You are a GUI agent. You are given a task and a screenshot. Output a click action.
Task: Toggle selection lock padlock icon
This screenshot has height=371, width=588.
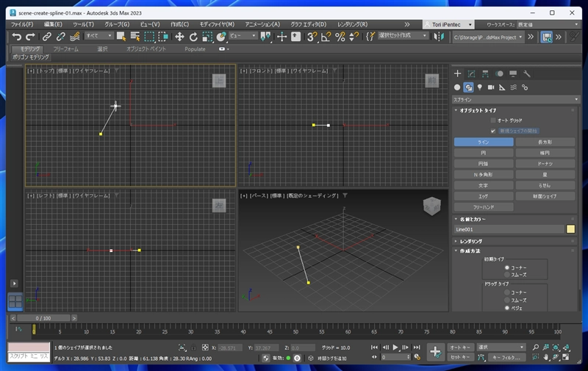click(193, 347)
